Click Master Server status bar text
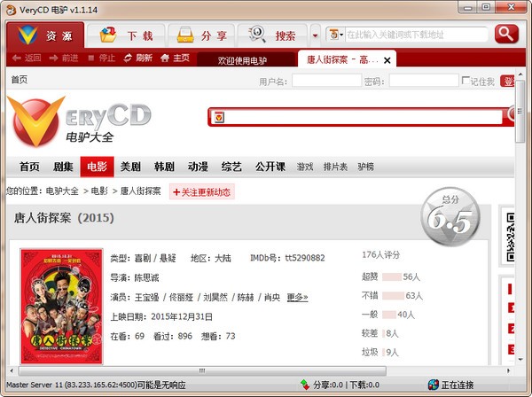 click(96, 385)
